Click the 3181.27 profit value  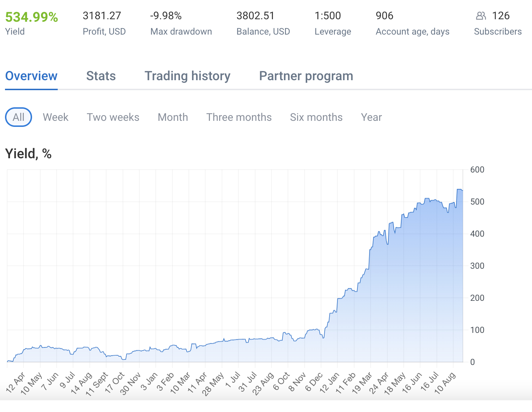(x=102, y=16)
